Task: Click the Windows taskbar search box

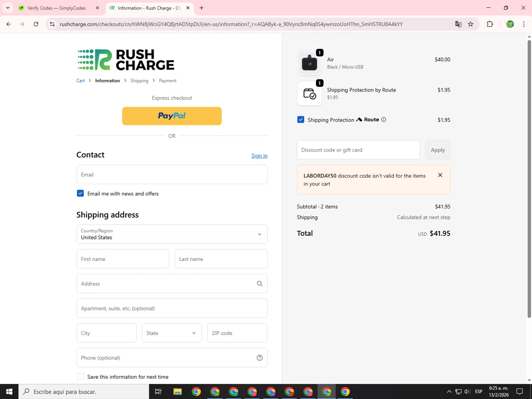Action: [x=84, y=392]
